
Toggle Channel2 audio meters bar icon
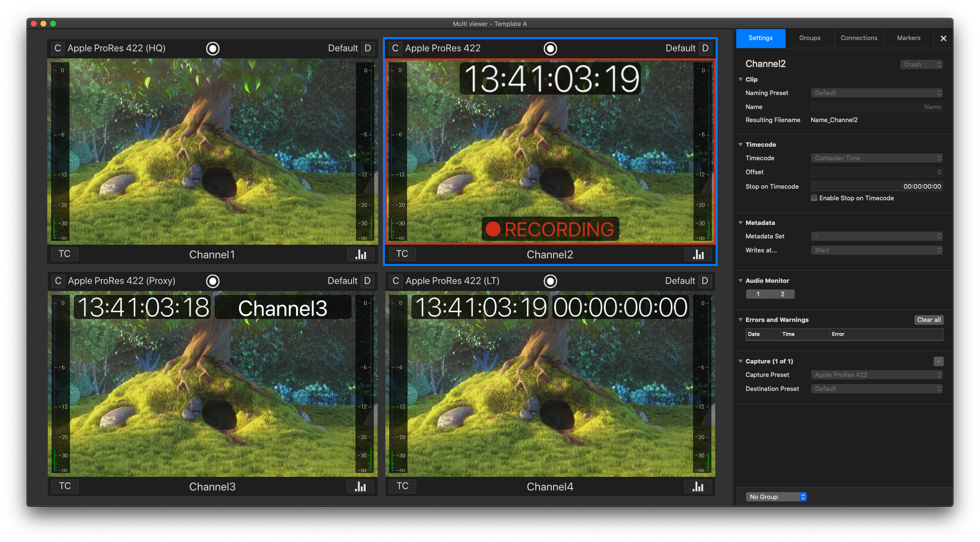tap(698, 254)
